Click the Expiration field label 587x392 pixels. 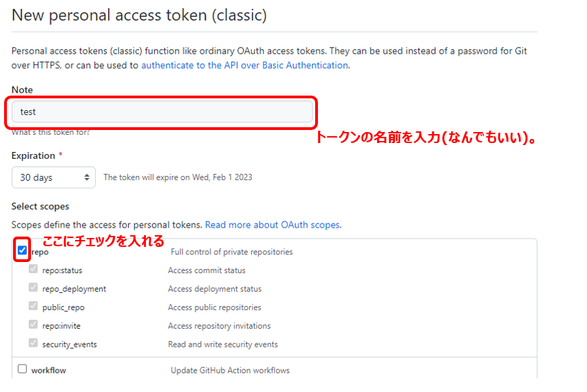point(33,155)
